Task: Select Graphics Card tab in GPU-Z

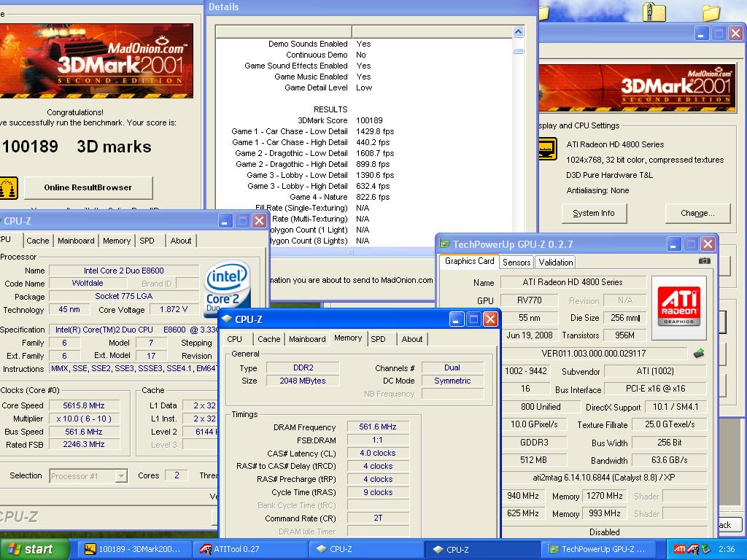Action: [x=469, y=261]
